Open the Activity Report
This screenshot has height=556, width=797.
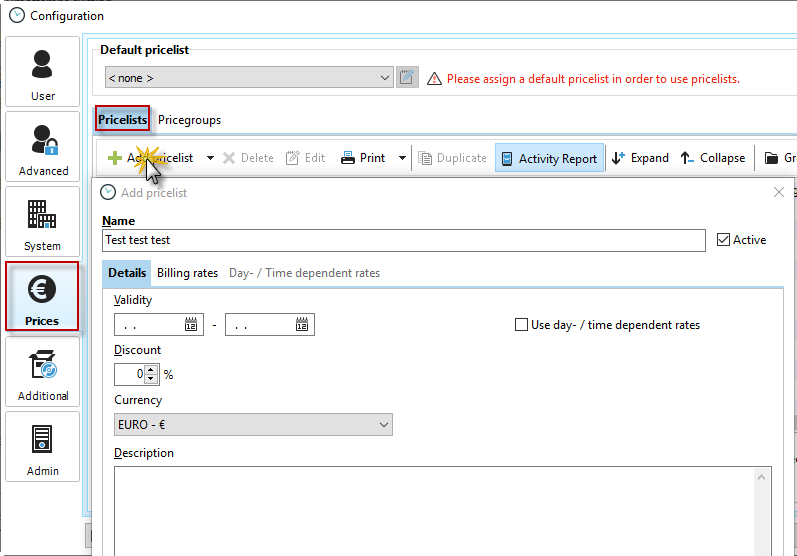[x=549, y=158]
